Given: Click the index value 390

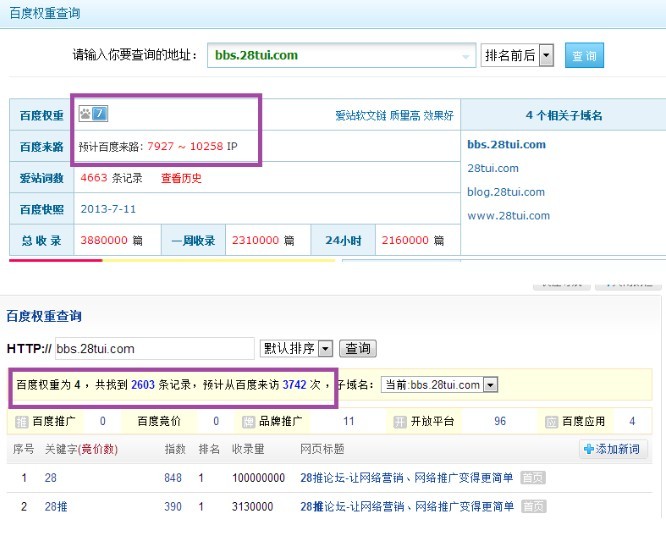Looking at the screenshot, I should [x=173, y=506].
